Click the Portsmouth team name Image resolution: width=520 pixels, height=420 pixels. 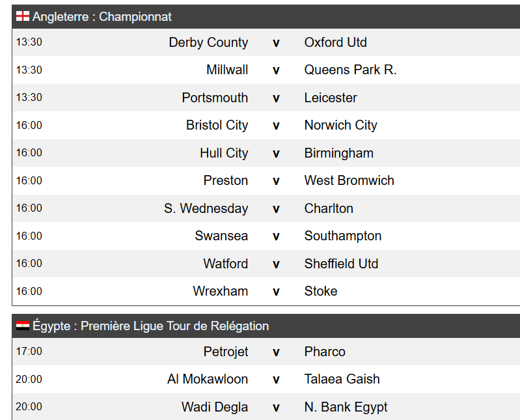[x=215, y=98]
